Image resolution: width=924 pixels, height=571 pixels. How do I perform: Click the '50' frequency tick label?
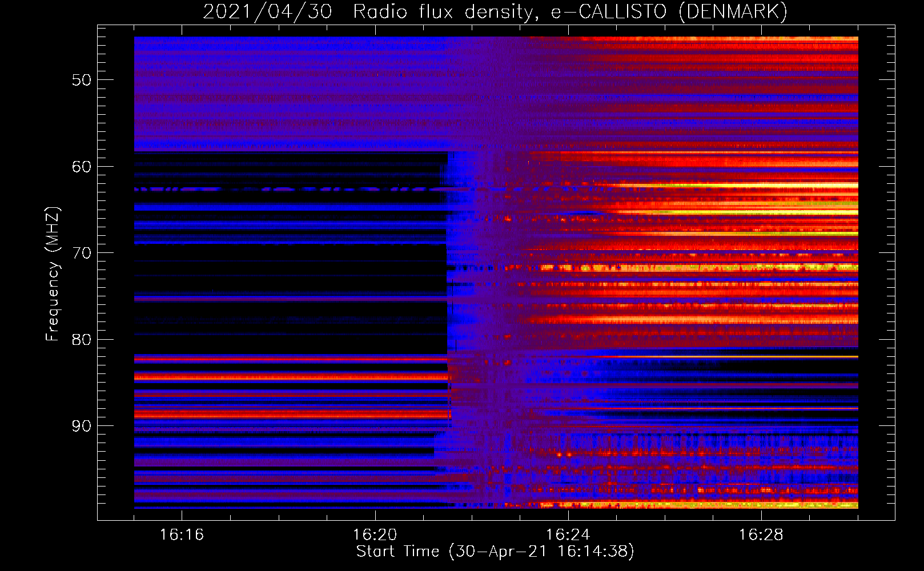(x=82, y=80)
